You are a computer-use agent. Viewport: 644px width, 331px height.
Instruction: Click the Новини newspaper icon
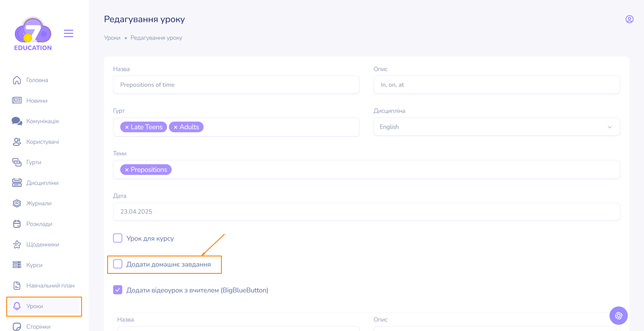click(17, 100)
